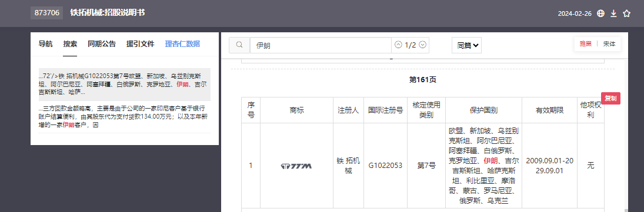Click the 无 cell in table
The width and height of the screenshot is (644, 212).
point(590,166)
